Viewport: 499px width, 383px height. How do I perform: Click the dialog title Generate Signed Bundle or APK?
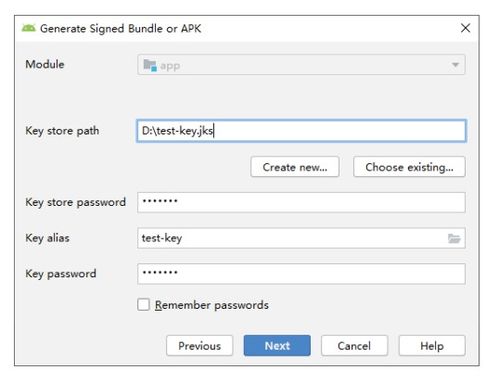click(x=121, y=29)
